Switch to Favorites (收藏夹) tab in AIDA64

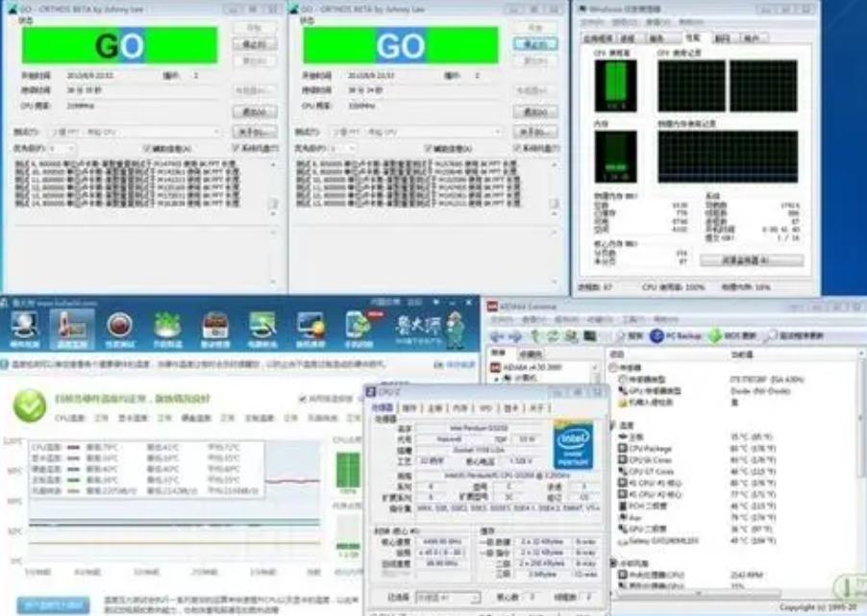(x=531, y=354)
